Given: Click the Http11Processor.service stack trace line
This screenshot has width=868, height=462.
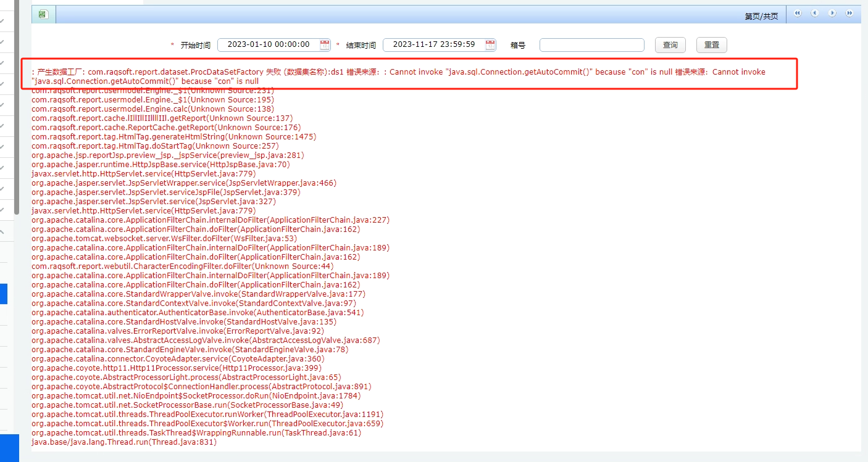Looking at the screenshot, I should coord(177,368).
